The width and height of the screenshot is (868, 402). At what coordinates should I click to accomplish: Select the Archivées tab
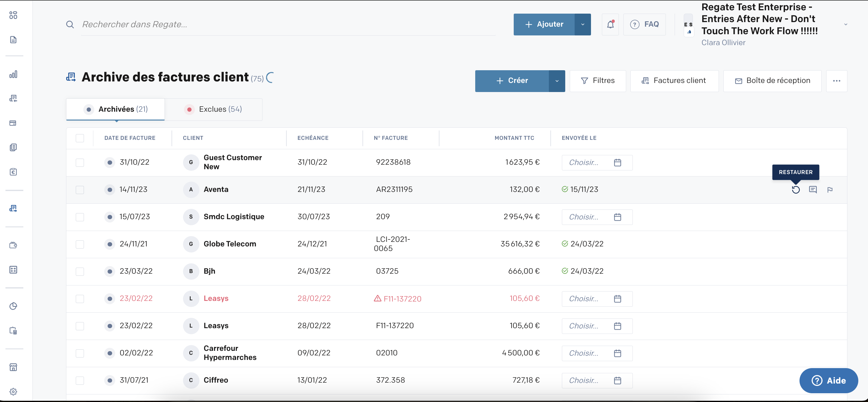(115, 109)
